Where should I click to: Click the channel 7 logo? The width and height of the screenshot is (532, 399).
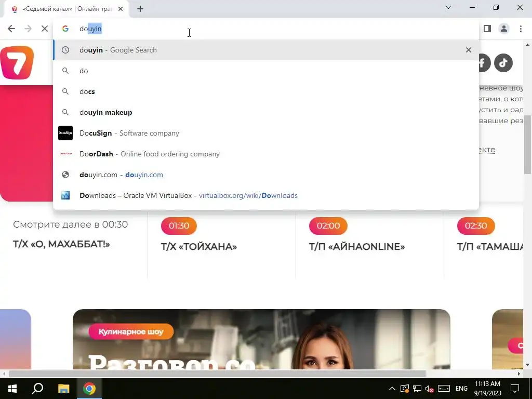[x=17, y=63]
